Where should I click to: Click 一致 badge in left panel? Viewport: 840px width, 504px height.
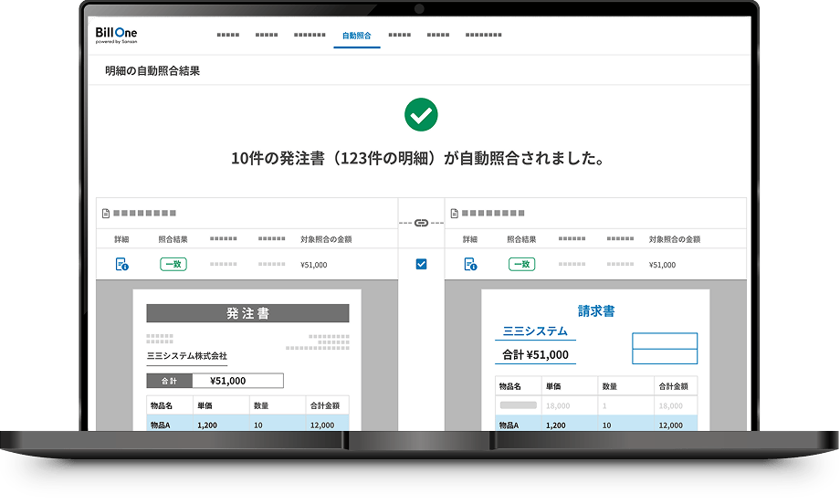[173, 264]
